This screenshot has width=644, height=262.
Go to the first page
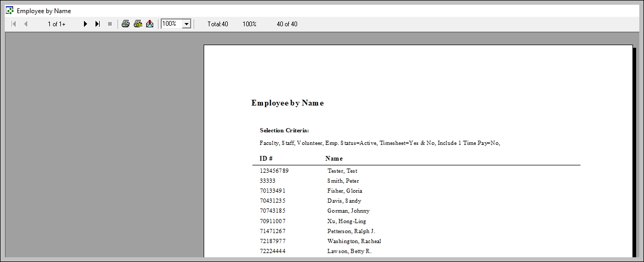[x=14, y=24]
